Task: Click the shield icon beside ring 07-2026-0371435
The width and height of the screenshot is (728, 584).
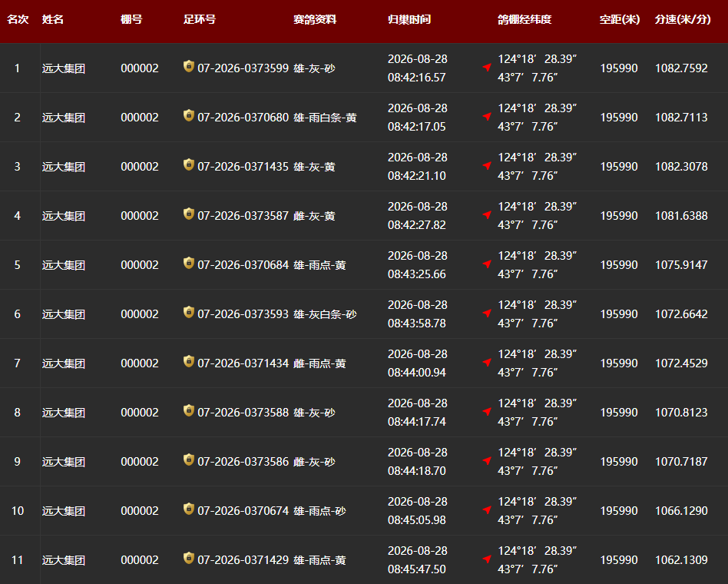Action: coord(188,164)
